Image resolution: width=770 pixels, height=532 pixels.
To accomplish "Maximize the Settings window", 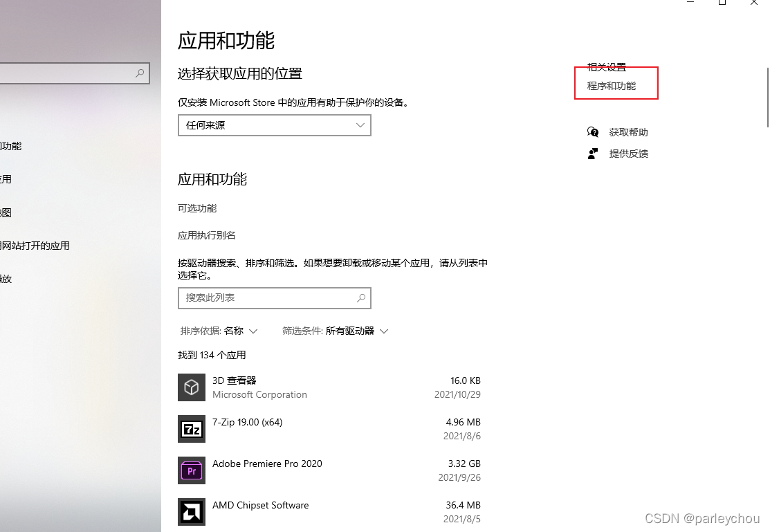I will coord(722,2).
